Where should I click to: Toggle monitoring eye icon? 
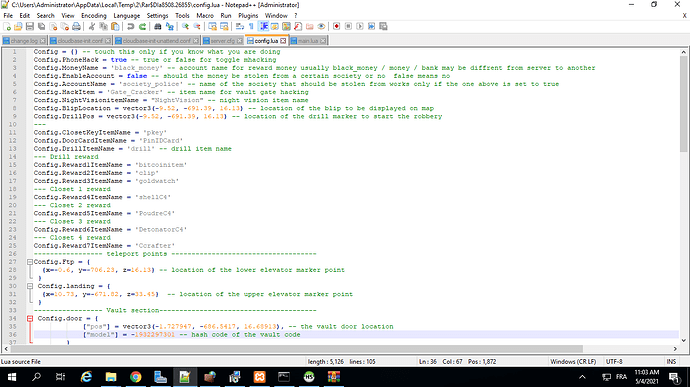pos(321,26)
